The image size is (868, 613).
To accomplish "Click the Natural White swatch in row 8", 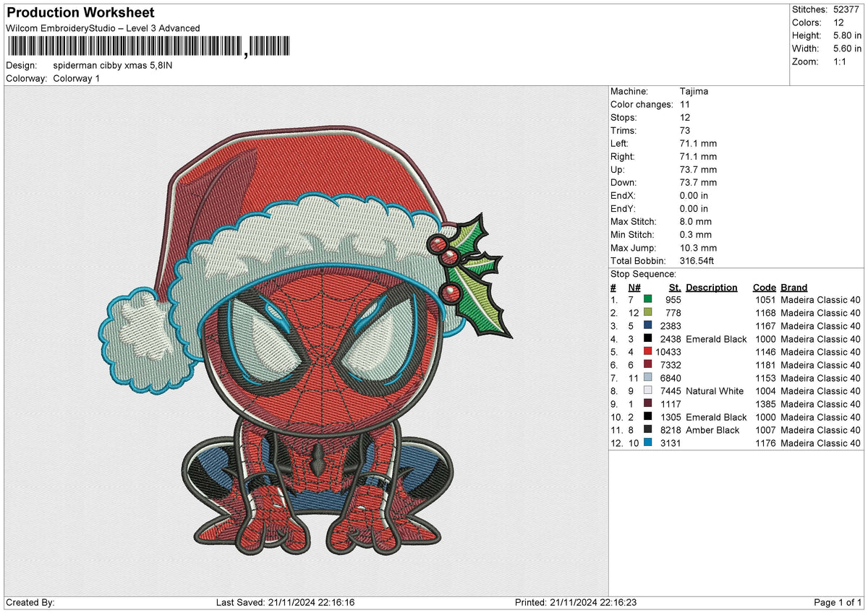I will 648,390.
